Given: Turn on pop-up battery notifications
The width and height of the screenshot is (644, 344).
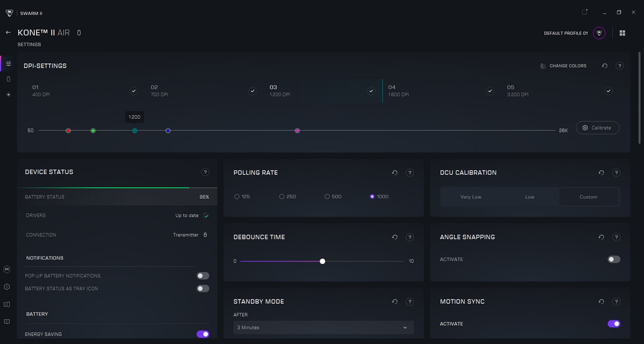Looking at the screenshot, I should (x=203, y=276).
